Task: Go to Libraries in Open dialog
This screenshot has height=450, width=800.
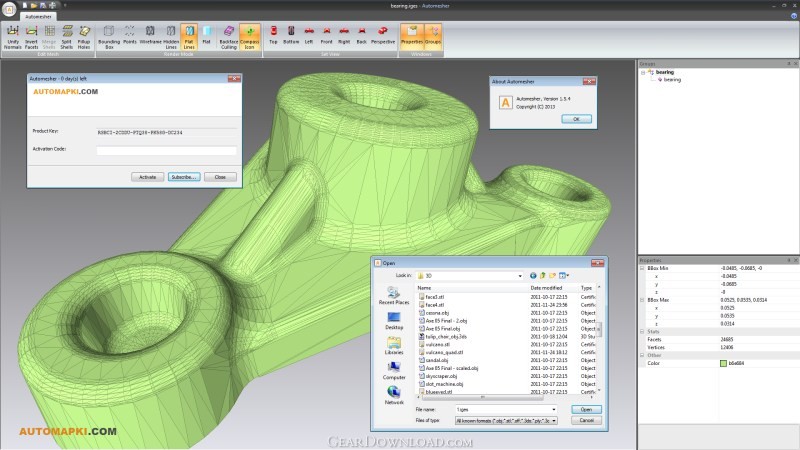Action: point(394,346)
